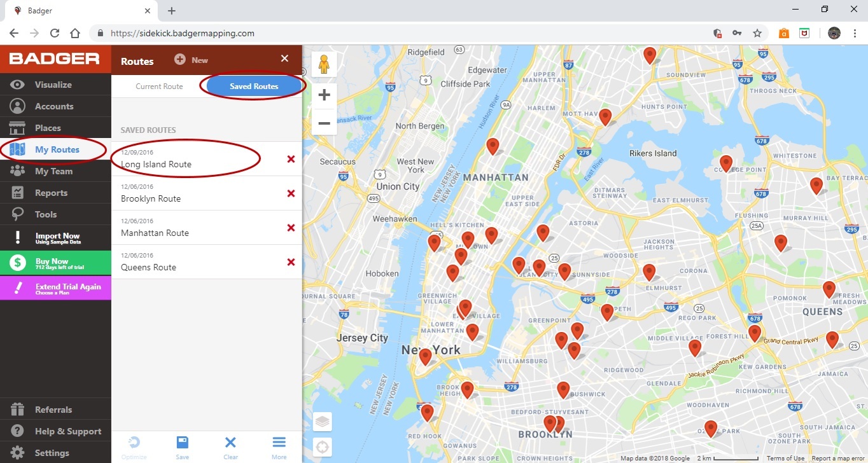
Task: Close the Routes panel
Action: [x=284, y=59]
